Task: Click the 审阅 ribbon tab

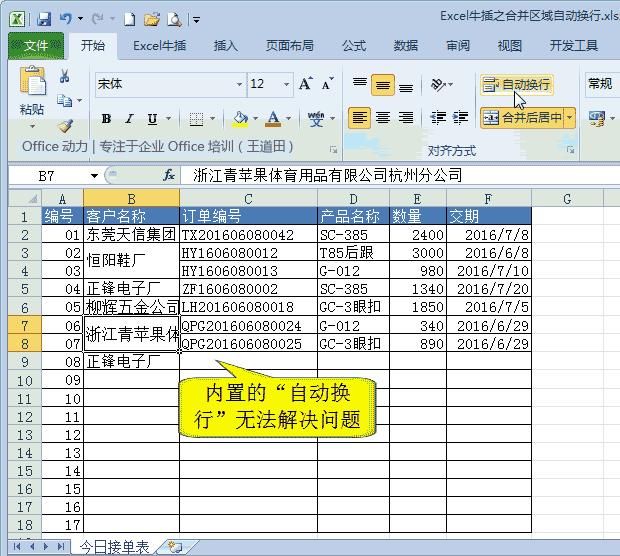Action: pos(458,46)
